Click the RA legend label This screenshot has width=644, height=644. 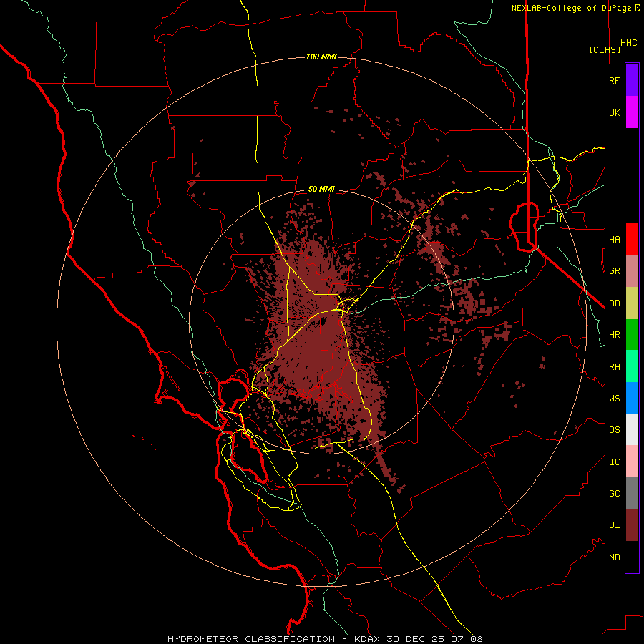coord(614,367)
